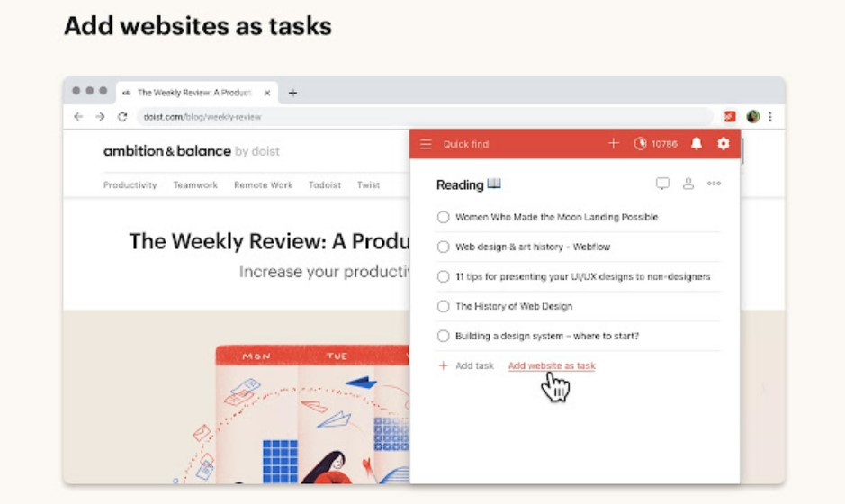Click the 'Add website as task' link
Screen dimensions: 845x504
[552, 365]
